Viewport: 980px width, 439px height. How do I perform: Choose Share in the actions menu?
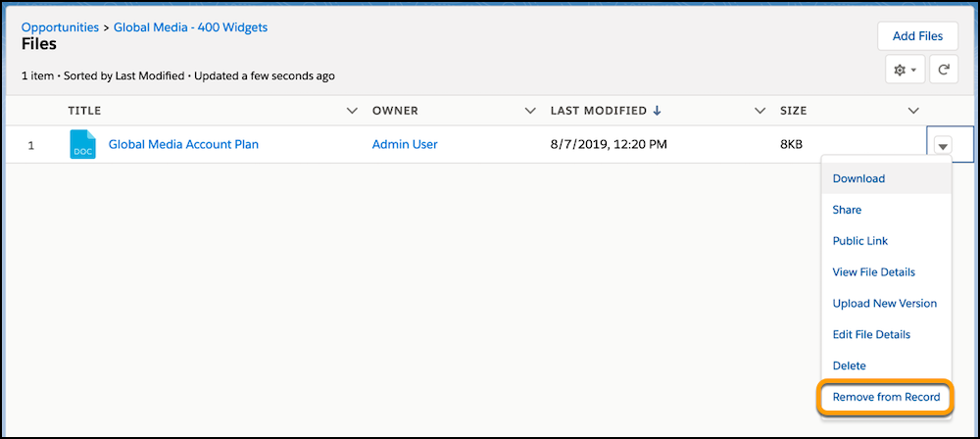(x=847, y=210)
